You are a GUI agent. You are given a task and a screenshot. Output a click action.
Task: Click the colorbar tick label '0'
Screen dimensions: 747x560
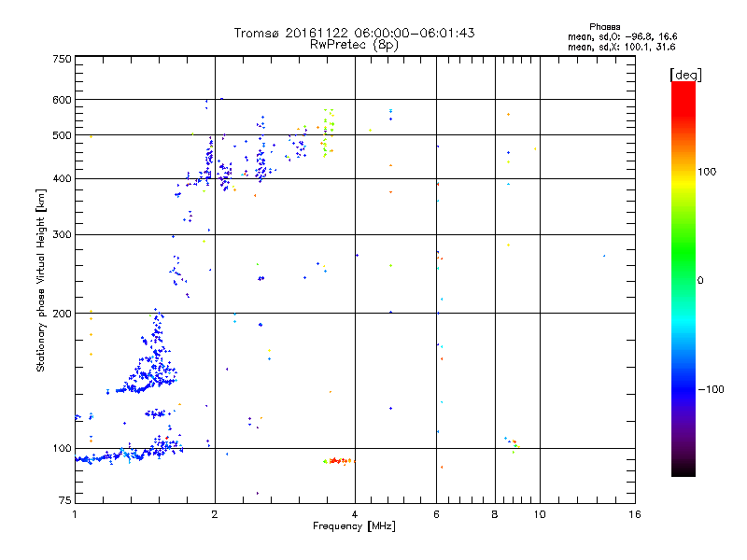pos(699,281)
